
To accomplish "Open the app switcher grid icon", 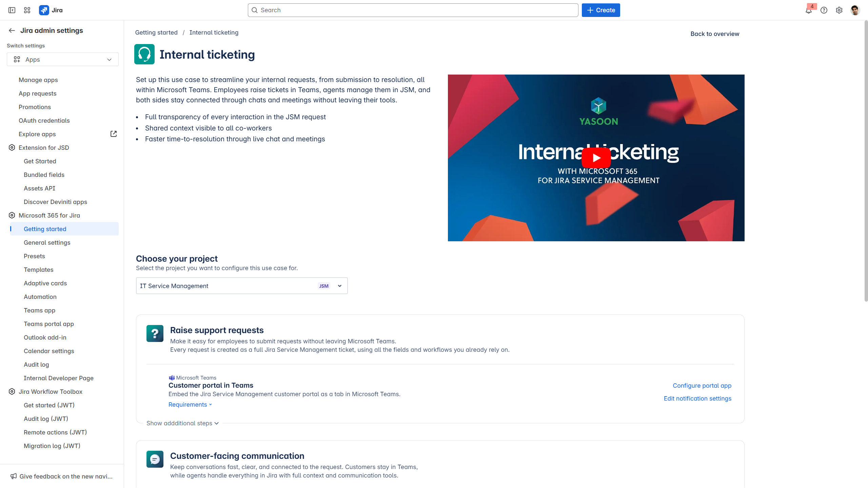I will (27, 10).
